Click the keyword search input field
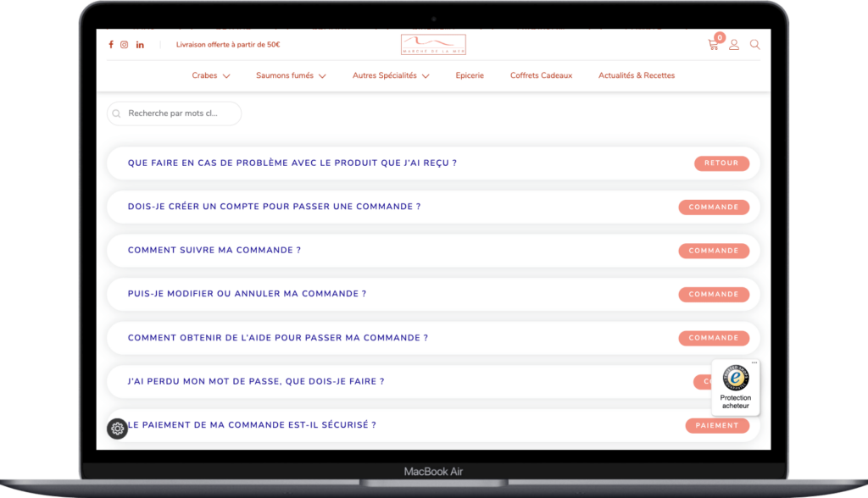Image resolution: width=868 pixels, height=498 pixels. tap(174, 113)
